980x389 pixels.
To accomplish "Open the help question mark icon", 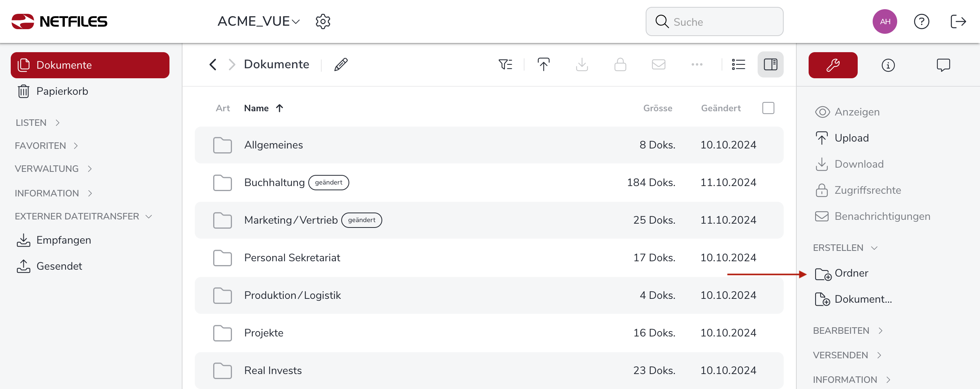I will coord(921,21).
